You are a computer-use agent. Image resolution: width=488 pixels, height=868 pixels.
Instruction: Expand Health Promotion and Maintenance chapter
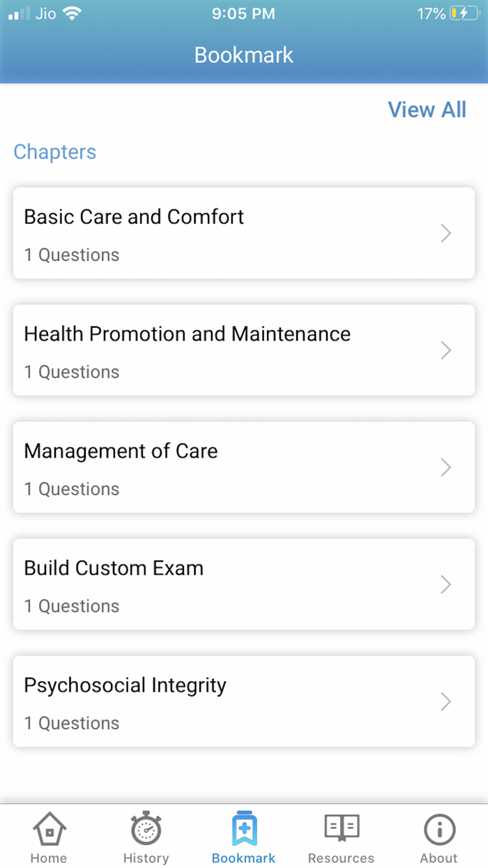click(243, 350)
